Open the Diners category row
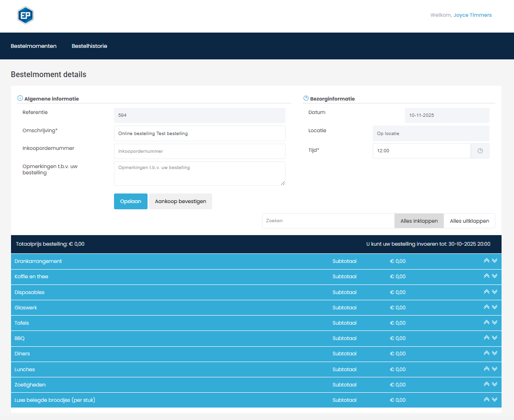 click(23, 354)
